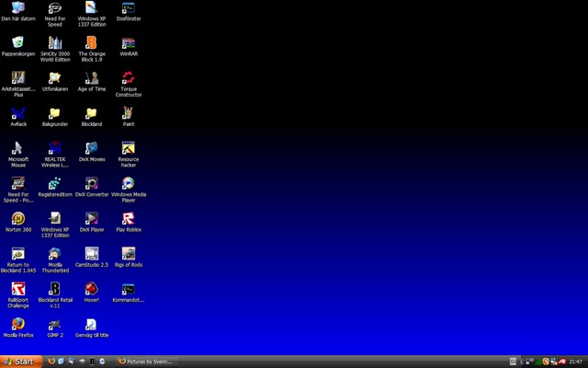
Task: Open the 21:47 taskbar clock
Action: pos(576,362)
